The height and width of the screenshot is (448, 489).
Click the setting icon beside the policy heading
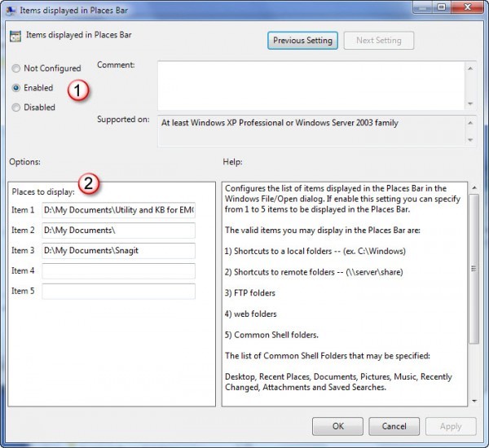click(14, 35)
